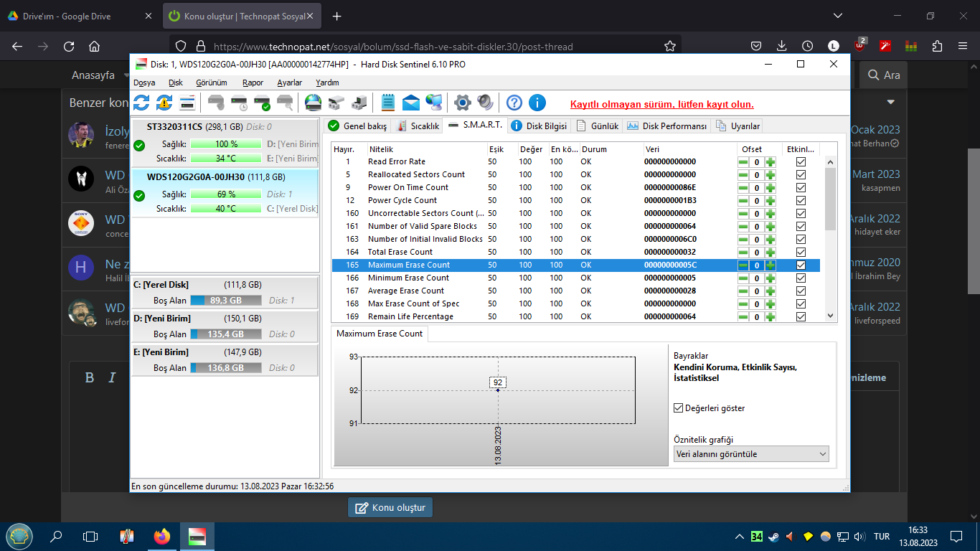The height and width of the screenshot is (551, 980).
Task: Click the uBlock Origin shield extension icon
Action: click(860, 46)
